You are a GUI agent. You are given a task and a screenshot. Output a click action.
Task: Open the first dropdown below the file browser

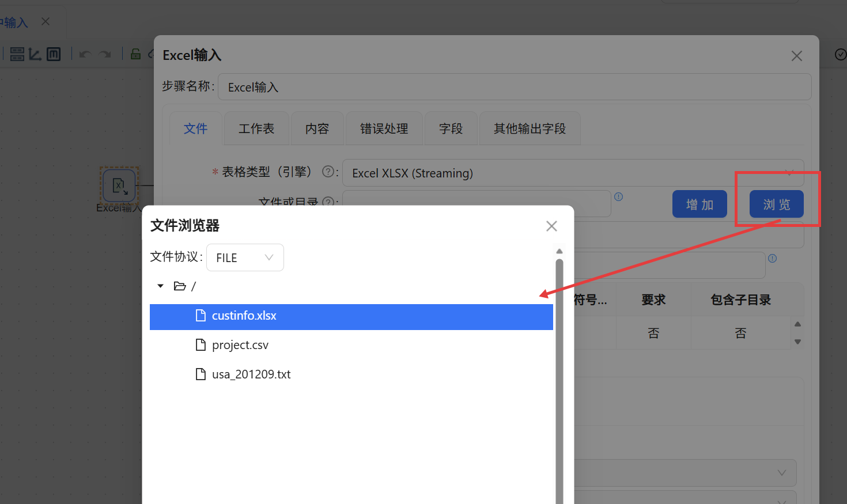point(686,473)
